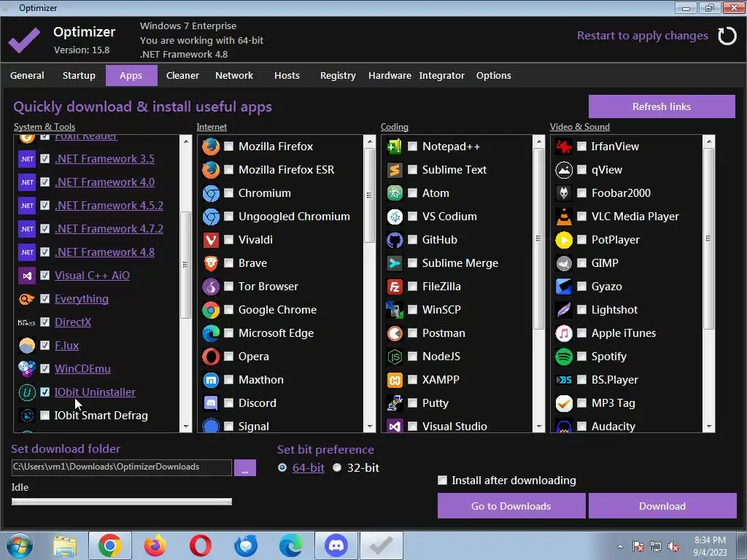Switch to the Options tab
This screenshot has width=747, height=560.
point(494,76)
